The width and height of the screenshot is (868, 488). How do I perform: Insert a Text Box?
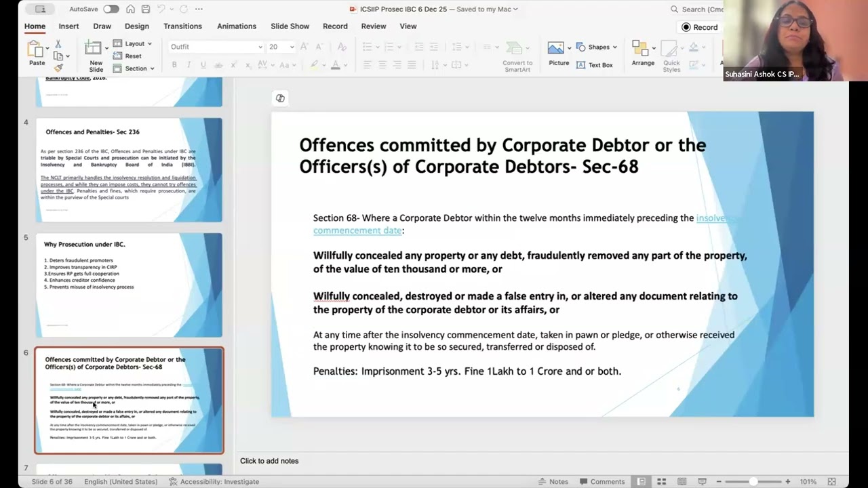click(x=595, y=65)
